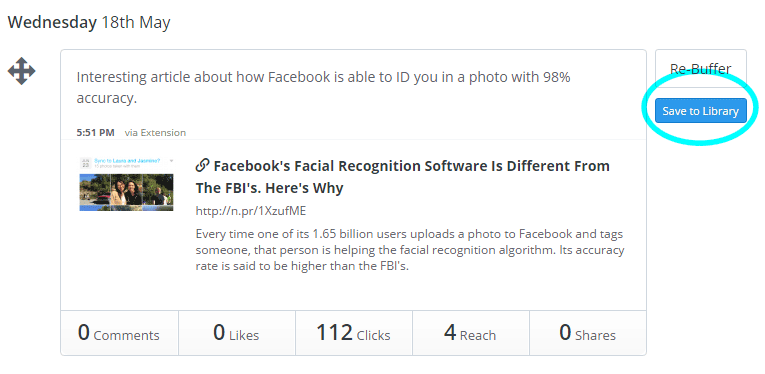The height and width of the screenshot is (374, 765).
Task: Open the 4 Reach stat
Action: pyautogui.click(x=470, y=333)
